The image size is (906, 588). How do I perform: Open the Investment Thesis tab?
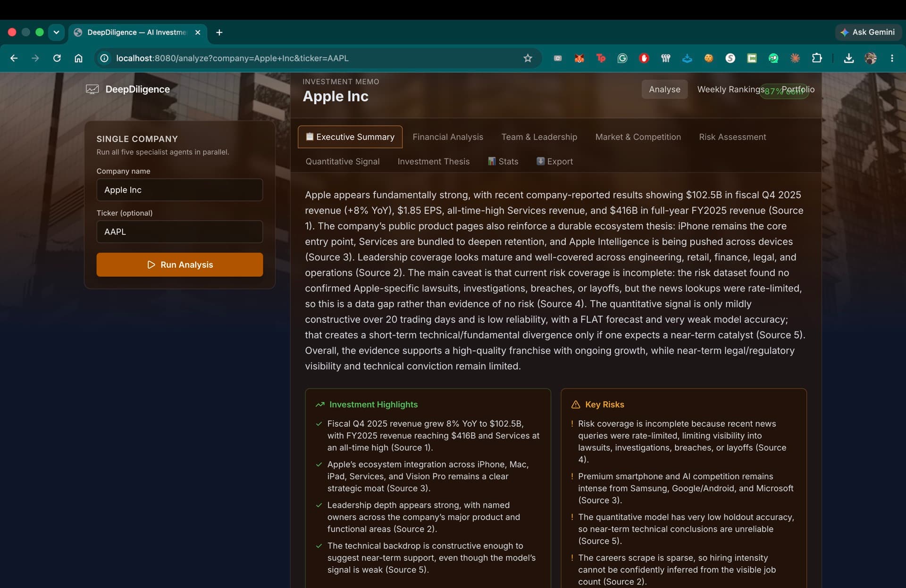tap(434, 161)
